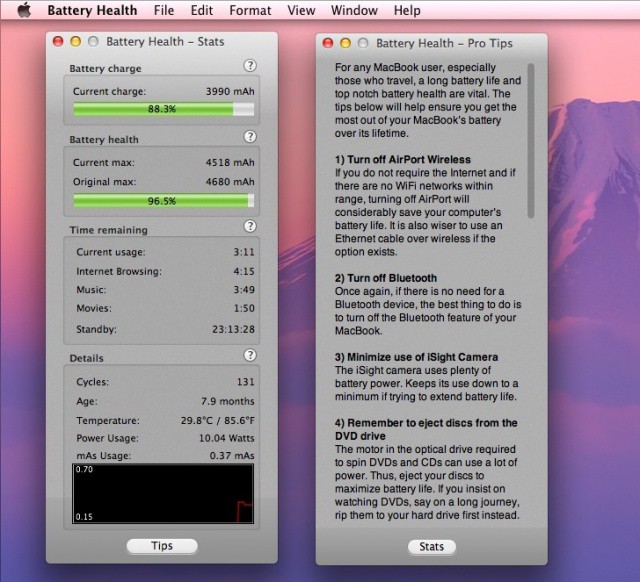This screenshot has height=582, width=640.
Task: Select the 3990 mAh current charge value
Action: point(230,91)
